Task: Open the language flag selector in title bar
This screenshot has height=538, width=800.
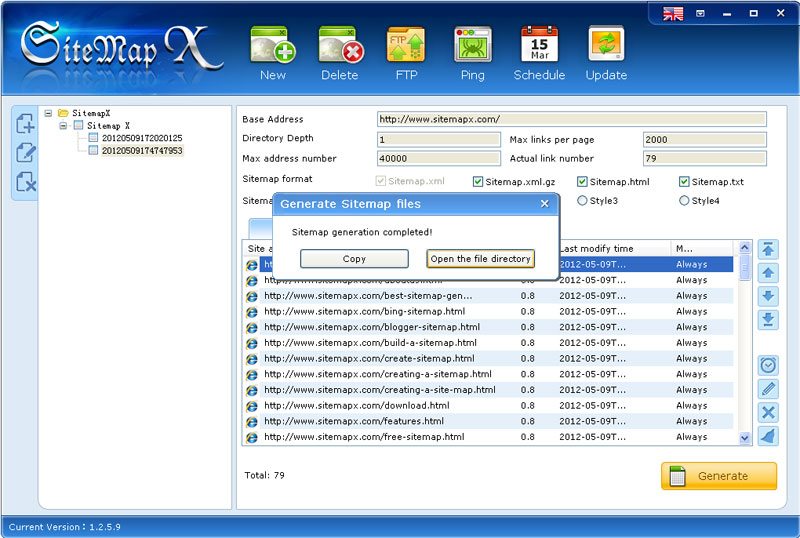Action: (673, 13)
